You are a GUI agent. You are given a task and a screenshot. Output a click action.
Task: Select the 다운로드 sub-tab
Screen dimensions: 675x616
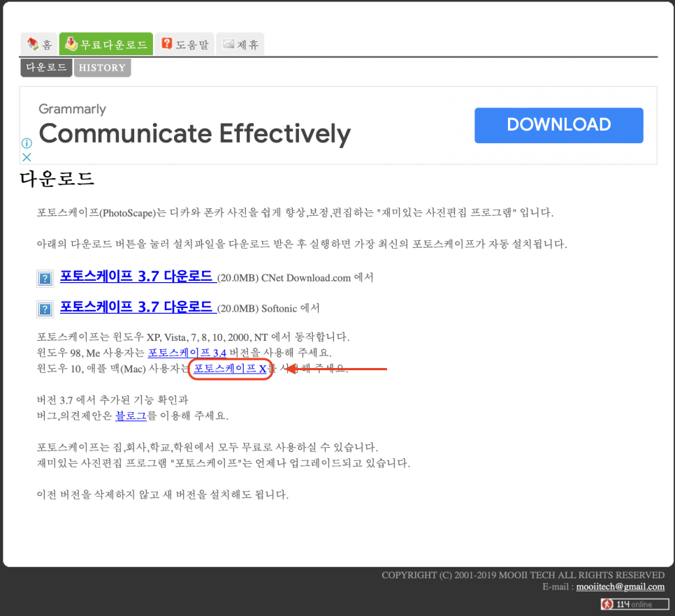click(47, 68)
